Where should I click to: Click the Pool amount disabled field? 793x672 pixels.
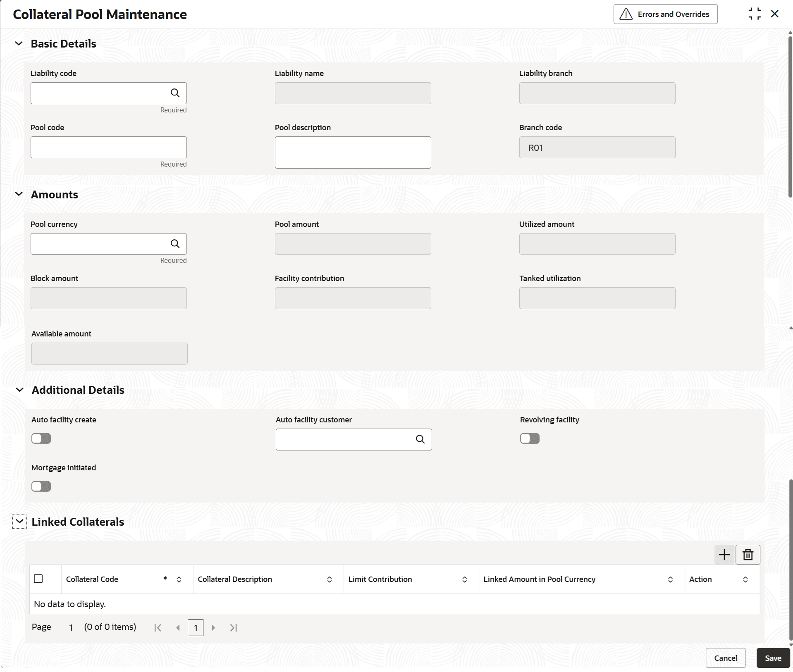click(353, 244)
